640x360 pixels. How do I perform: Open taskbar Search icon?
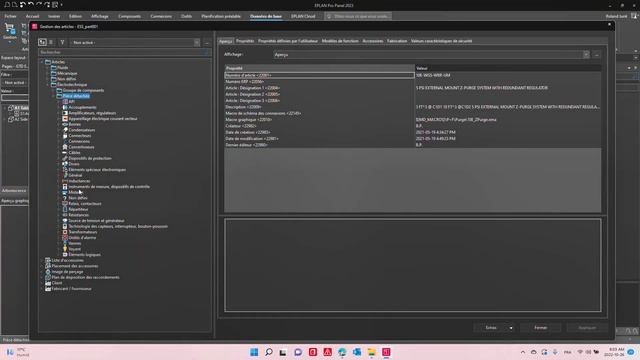coord(269,352)
